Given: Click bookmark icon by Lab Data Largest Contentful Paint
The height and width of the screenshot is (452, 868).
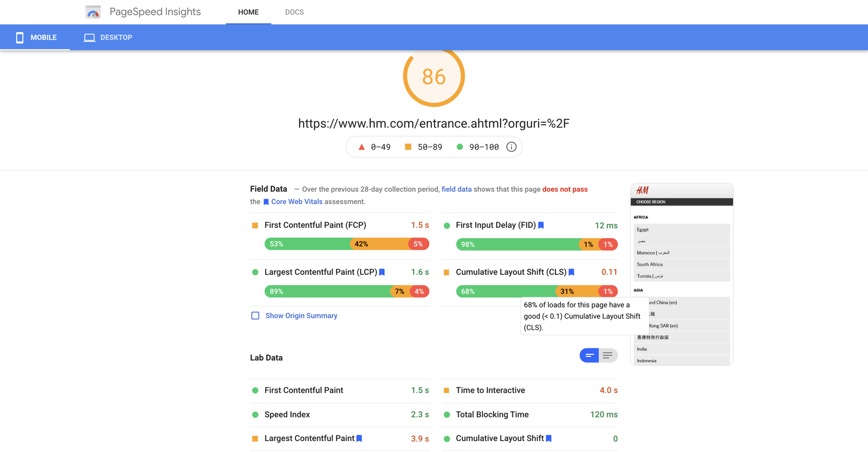Looking at the screenshot, I should tap(359, 439).
